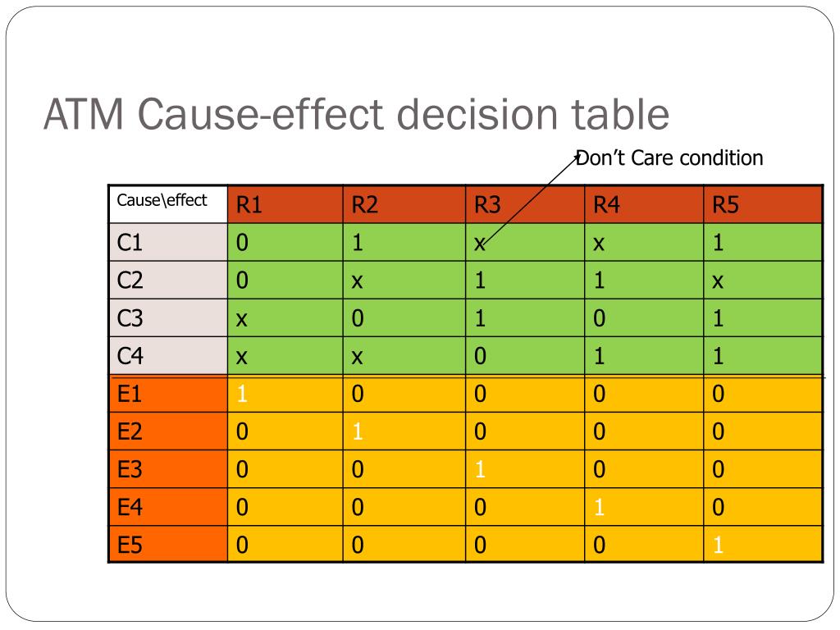Select the R1 column header
840x630 pixels.
(x=285, y=204)
